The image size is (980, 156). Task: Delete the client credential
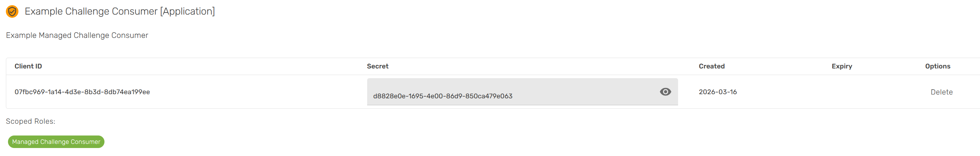pyautogui.click(x=941, y=92)
